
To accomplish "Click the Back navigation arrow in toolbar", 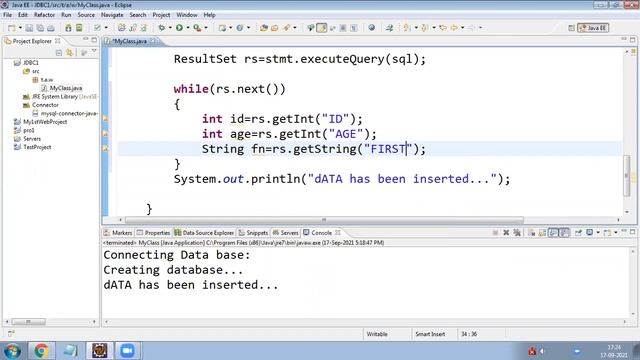I will coord(454,28).
